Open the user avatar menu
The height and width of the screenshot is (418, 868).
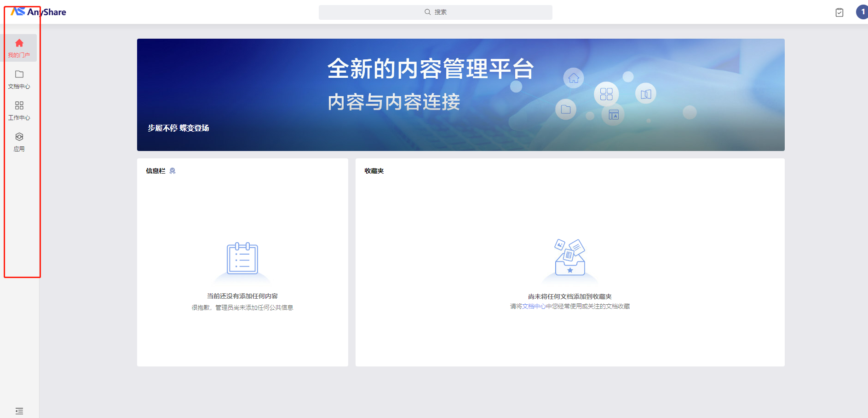[x=862, y=12]
